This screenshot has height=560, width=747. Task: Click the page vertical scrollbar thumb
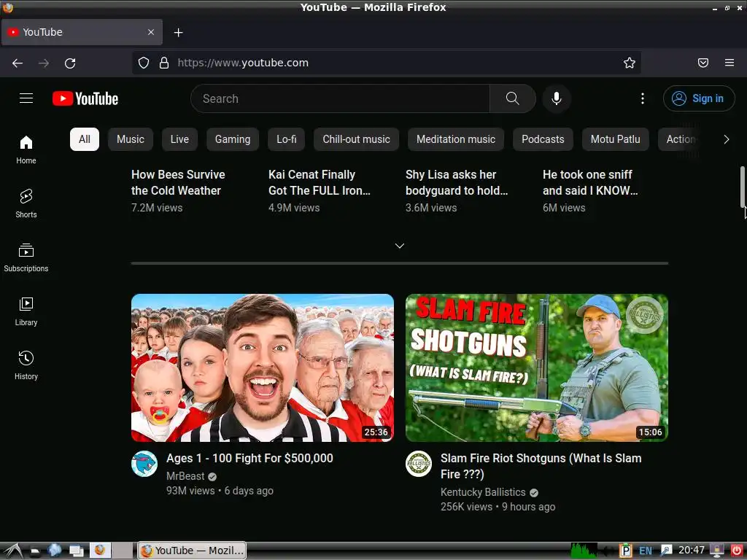pos(742,187)
